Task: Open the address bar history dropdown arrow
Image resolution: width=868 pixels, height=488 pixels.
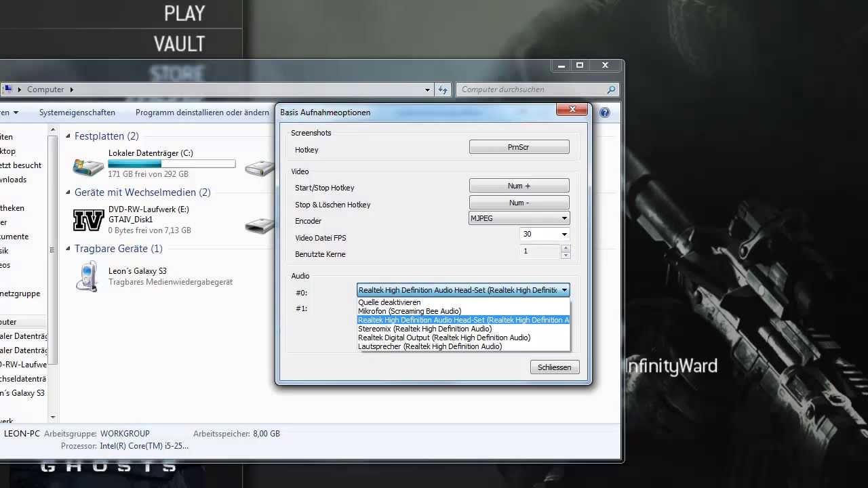Action: tap(427, 89)
